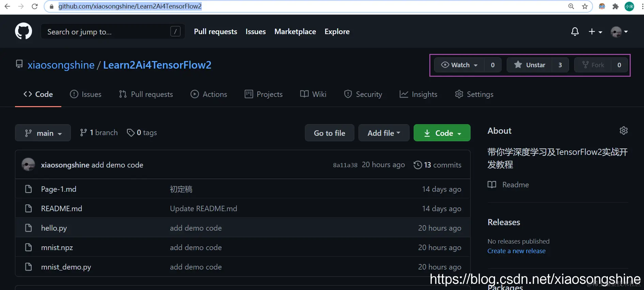Open the user avatar menu

pos(619,32)
